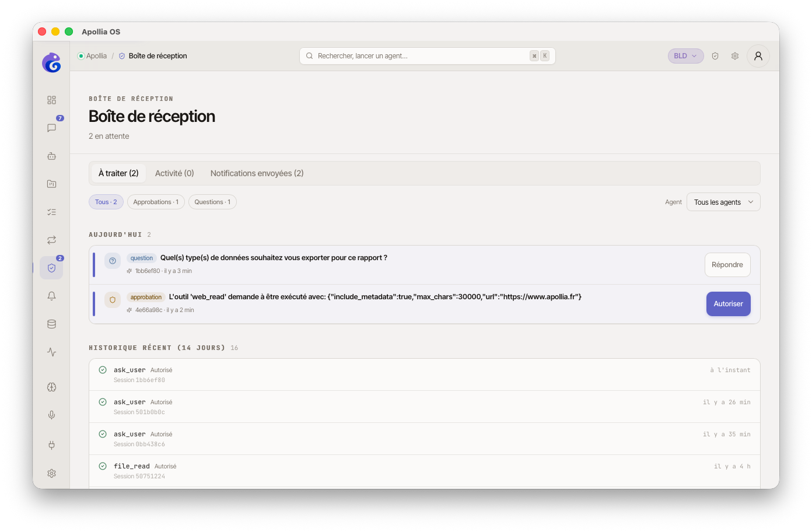Focus the Rechercher, lancer un agent search field
This screenshot has height=532, width=812.
pyautogui.click(x=428, y=56)
